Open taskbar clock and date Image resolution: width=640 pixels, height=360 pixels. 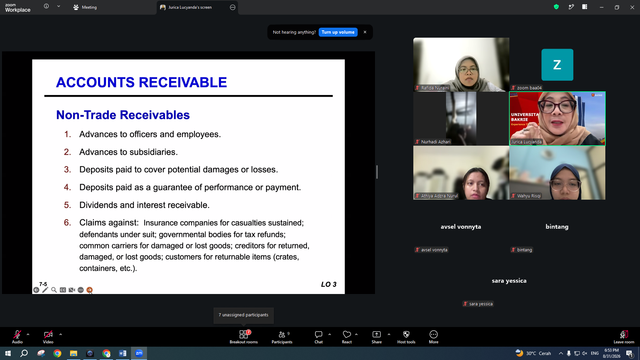(x=611, y=353)
